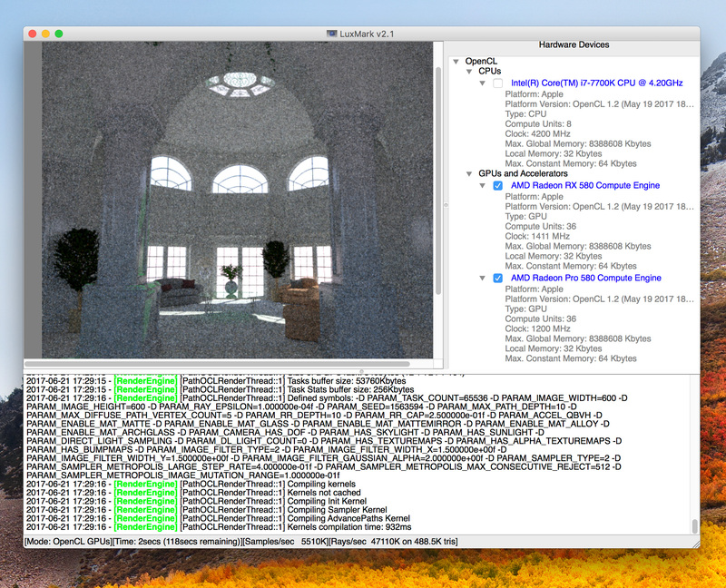The width and height of the screenshot is (726, 588).
Task: Click the 'Samples/sec 5510K' status entry
Action: (x=284, y=541)
